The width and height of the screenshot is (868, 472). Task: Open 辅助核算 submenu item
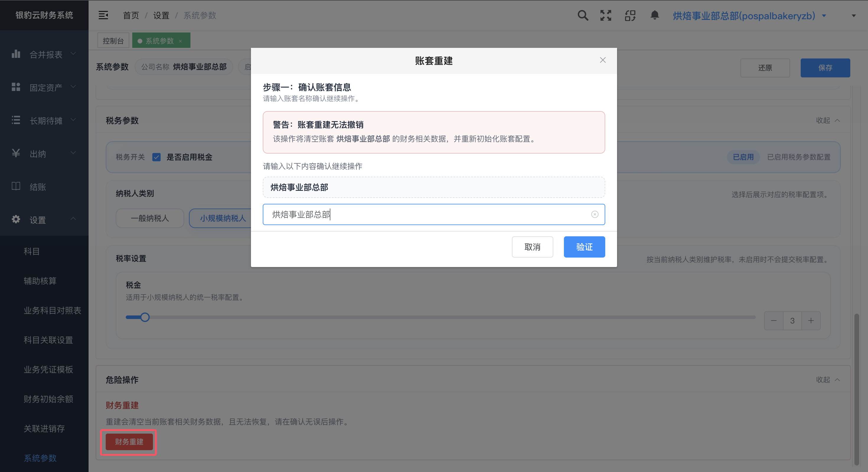[x=44, y=281]
